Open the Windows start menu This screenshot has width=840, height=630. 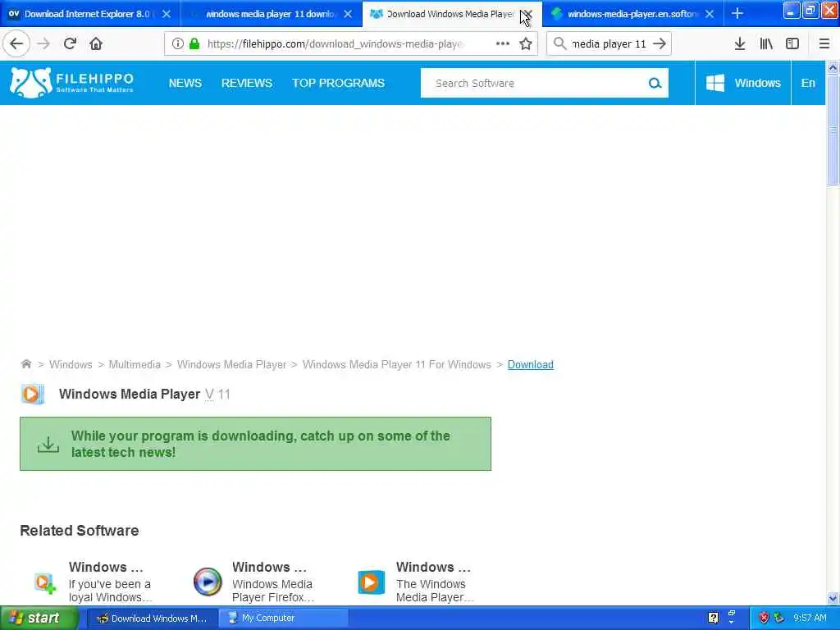pos(39,618)
